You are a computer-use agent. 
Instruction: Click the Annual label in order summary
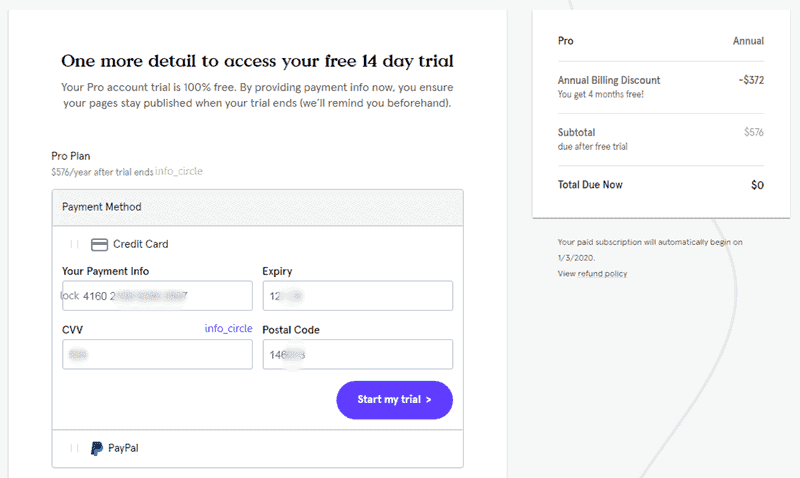click(x=748, y=41)
